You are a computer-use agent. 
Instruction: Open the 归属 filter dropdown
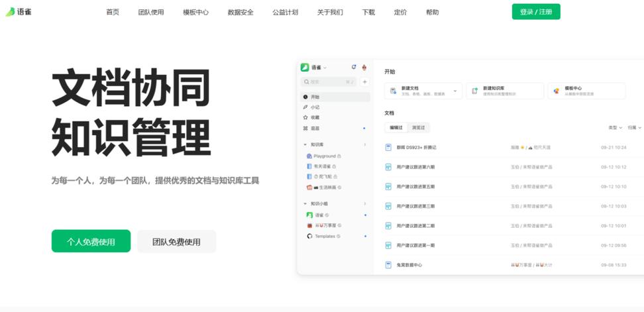click(635, 128)
